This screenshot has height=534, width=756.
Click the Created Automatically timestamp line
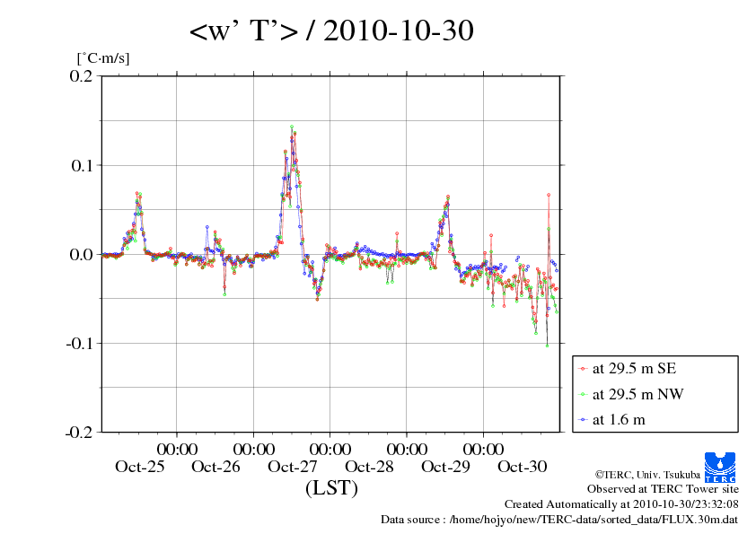click(x=621, y=504)
